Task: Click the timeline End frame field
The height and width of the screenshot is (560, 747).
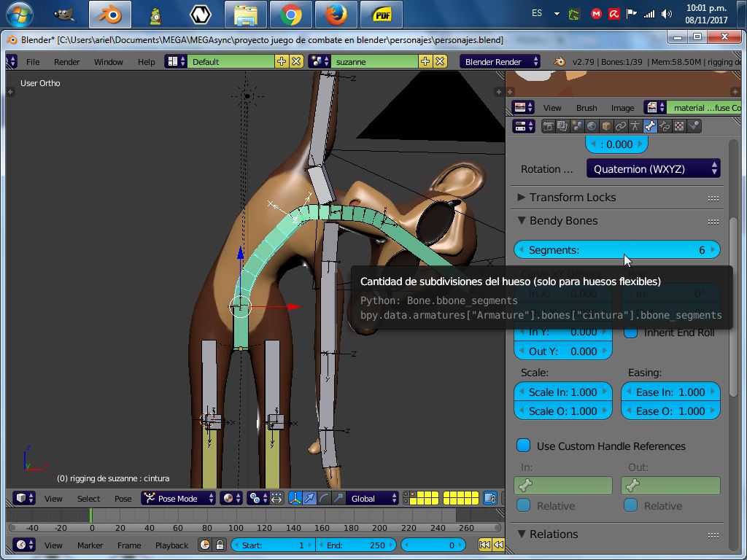Action: pyautogui.click(x=355, y=545)
